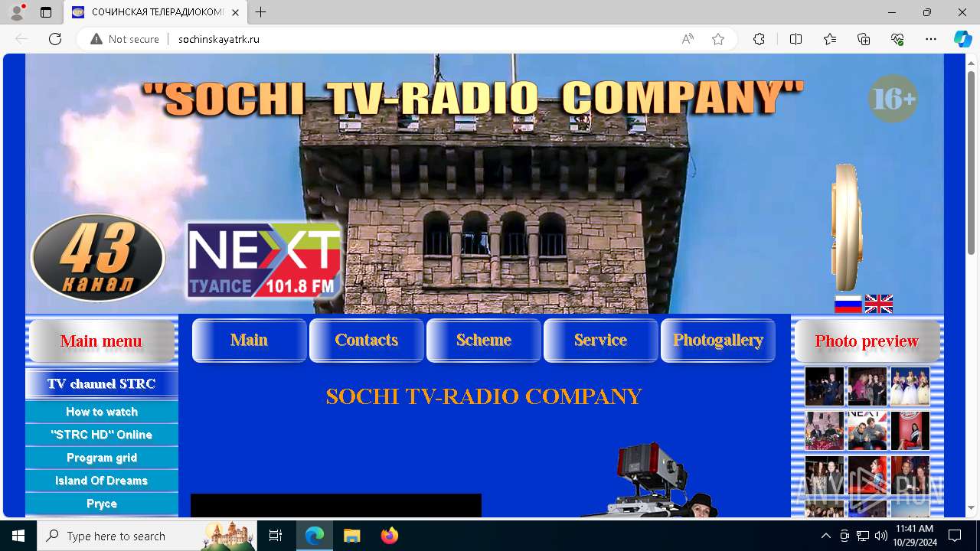Viewport: 980px width, 551px height.
Task: Open middle photo preview thumbnail, top row
Action: click(867, 386)
